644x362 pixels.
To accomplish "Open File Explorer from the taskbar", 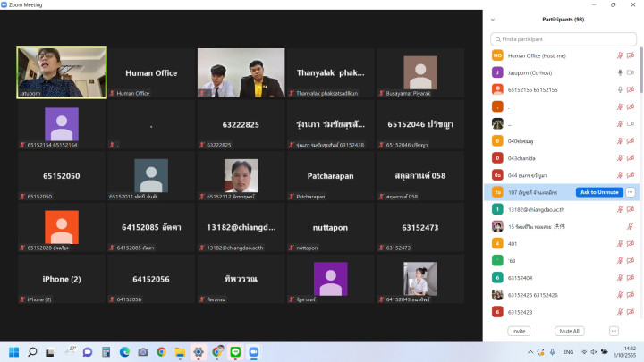I will 180,352.
